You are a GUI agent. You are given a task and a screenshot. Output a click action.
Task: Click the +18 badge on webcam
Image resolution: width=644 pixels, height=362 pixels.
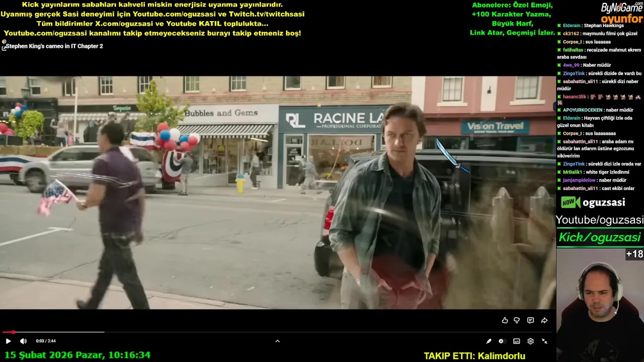pos(634,254)
